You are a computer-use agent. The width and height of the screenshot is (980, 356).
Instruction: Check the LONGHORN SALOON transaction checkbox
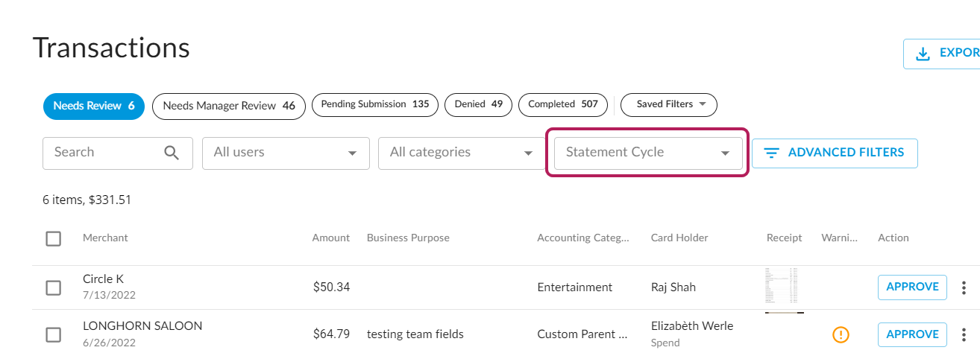click(x=54, y=335)
